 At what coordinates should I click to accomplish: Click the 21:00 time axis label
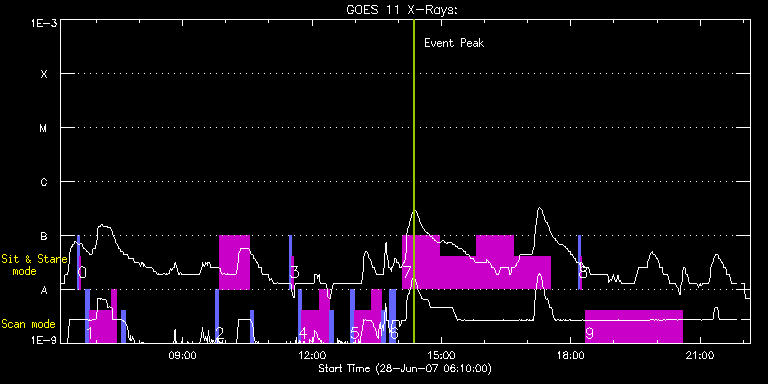click(x=700, y=355)
